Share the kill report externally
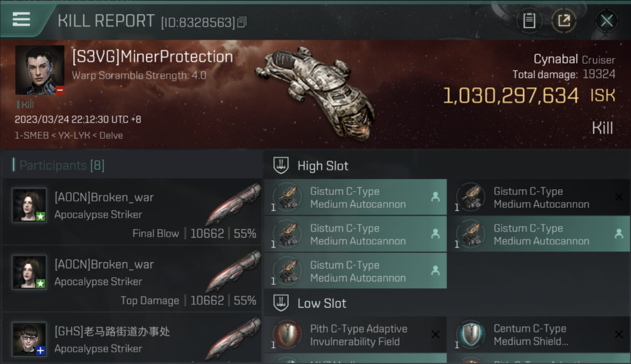Screen dimensions: 631x364 click(564, 20)
